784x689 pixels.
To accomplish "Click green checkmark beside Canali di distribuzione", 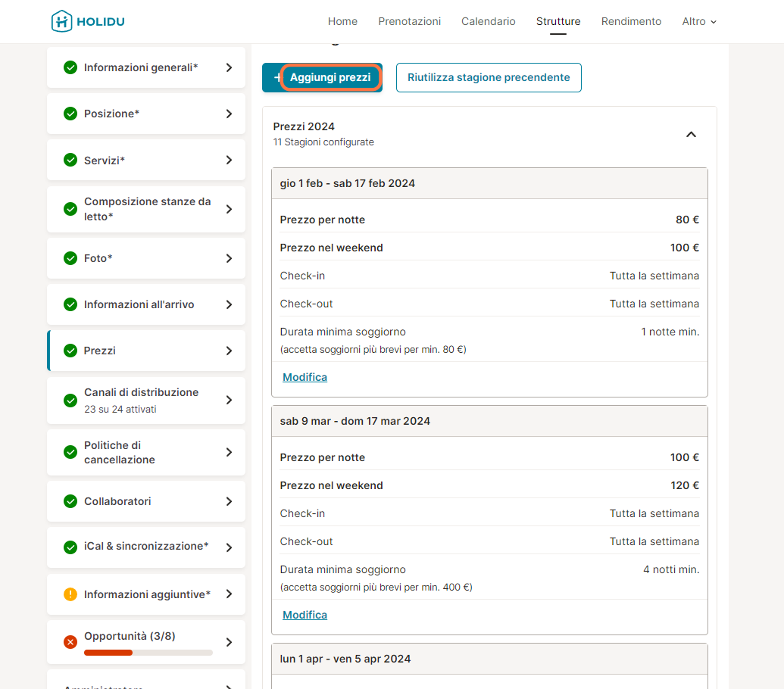I will pos(70,401).
